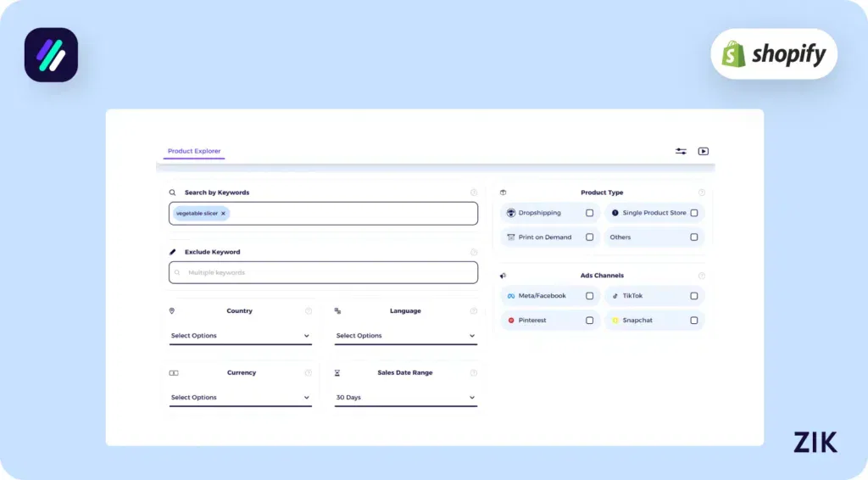This screenshot has height=480, width=868.
Task: Click the megaphone icon beside Ads Channels
Action: [504, 276]
